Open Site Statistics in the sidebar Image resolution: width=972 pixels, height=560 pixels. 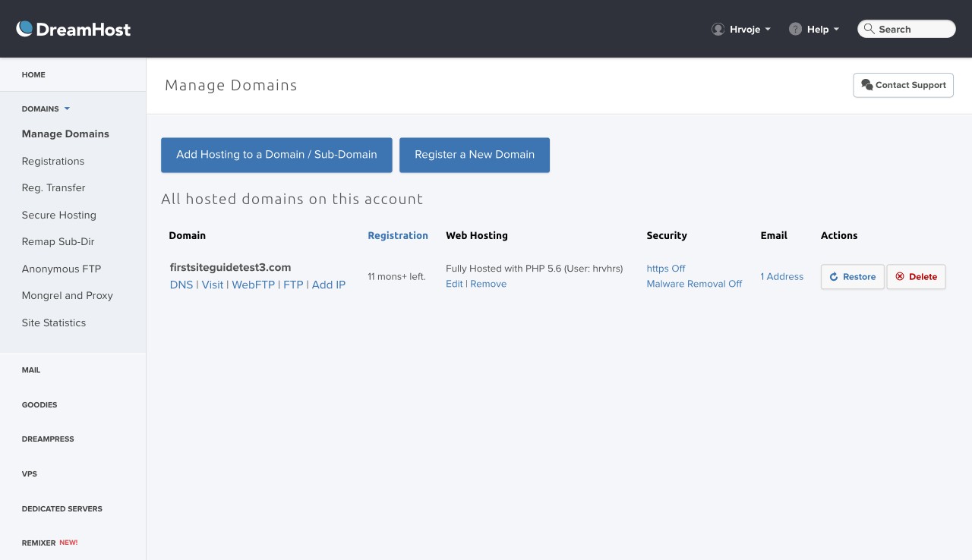pyautogui.click(x=54, y=322)
